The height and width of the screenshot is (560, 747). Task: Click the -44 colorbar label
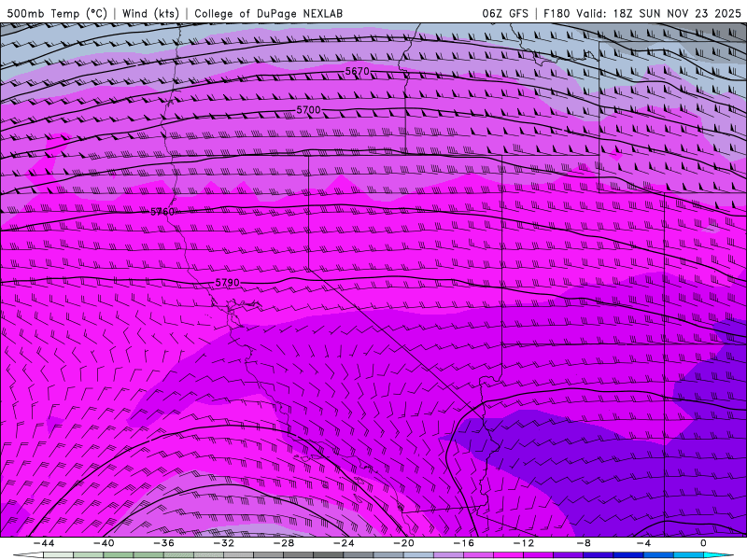point(43,543)
